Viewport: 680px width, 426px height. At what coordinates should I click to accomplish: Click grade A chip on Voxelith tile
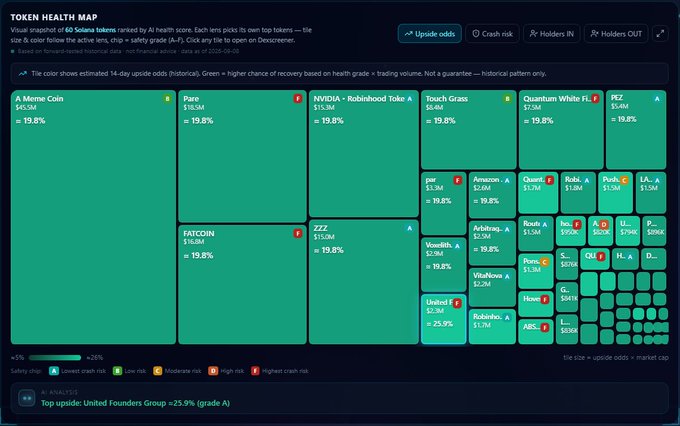pyautogui.click(x=457, y=246)
